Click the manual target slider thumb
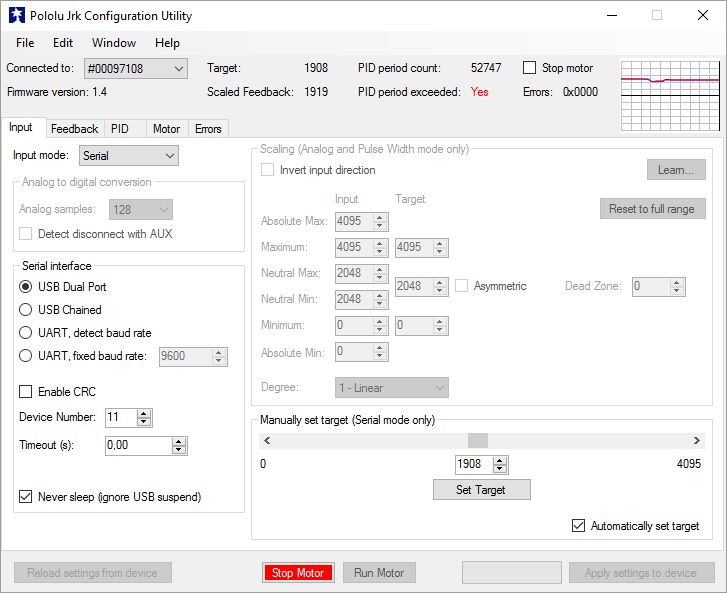The width and height of the screenshot is (727, 593). pyautogui.click(x=478, y=441)
